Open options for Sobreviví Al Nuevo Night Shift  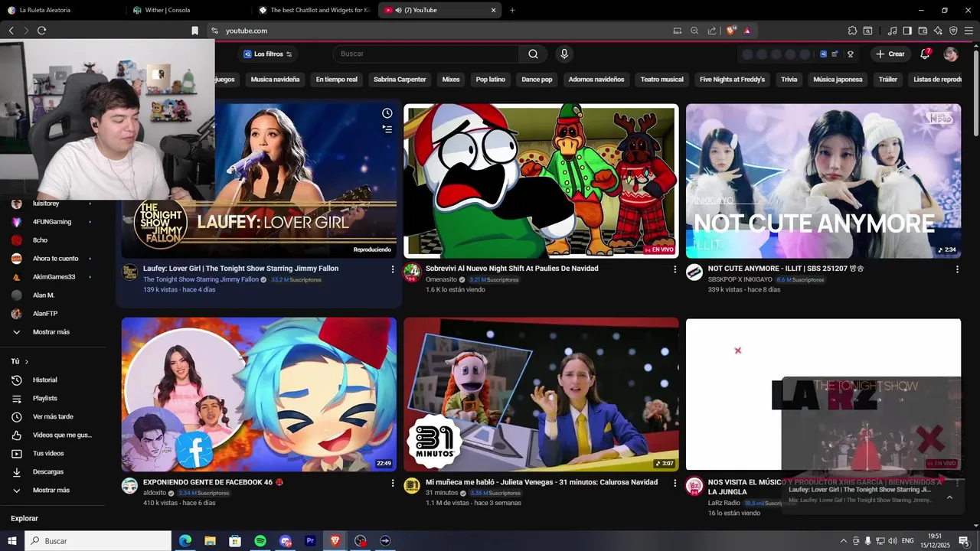pyautogui.click(x=675, y=269)
